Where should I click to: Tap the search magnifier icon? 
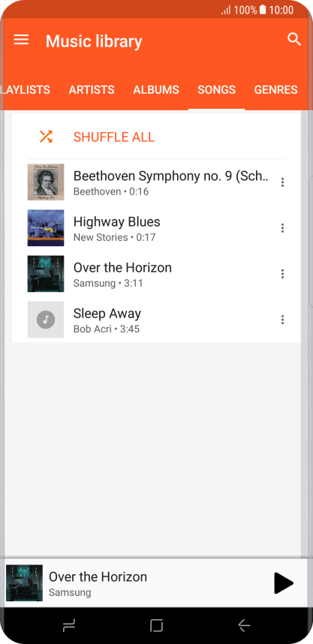click(294, 40)
